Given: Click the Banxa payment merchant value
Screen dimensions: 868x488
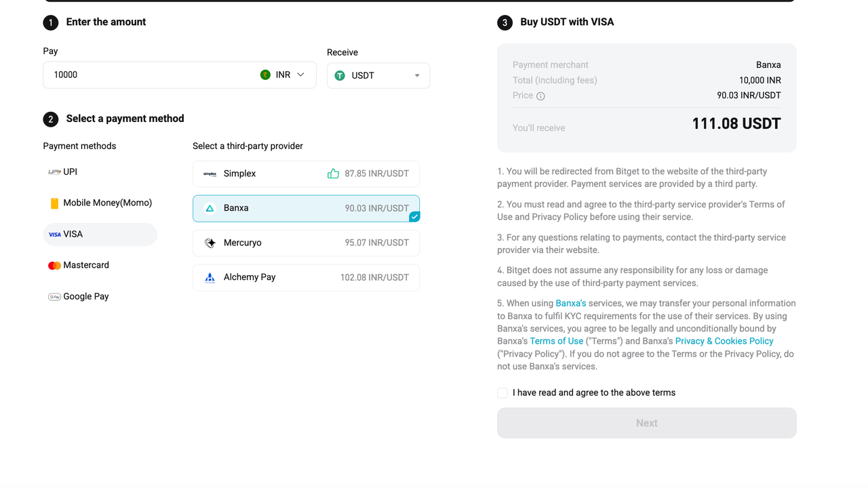Looking at the screenshot, I should pyautogui.click(x=768, y=65).
